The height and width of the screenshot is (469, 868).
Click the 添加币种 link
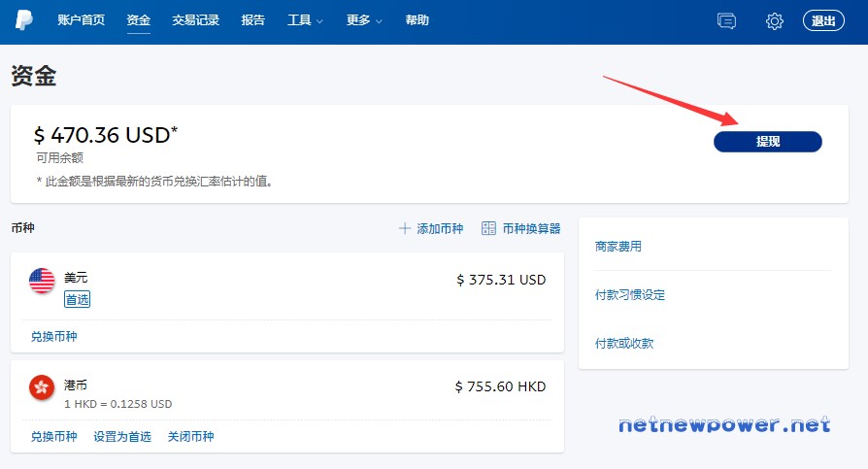tap(440, 229)
